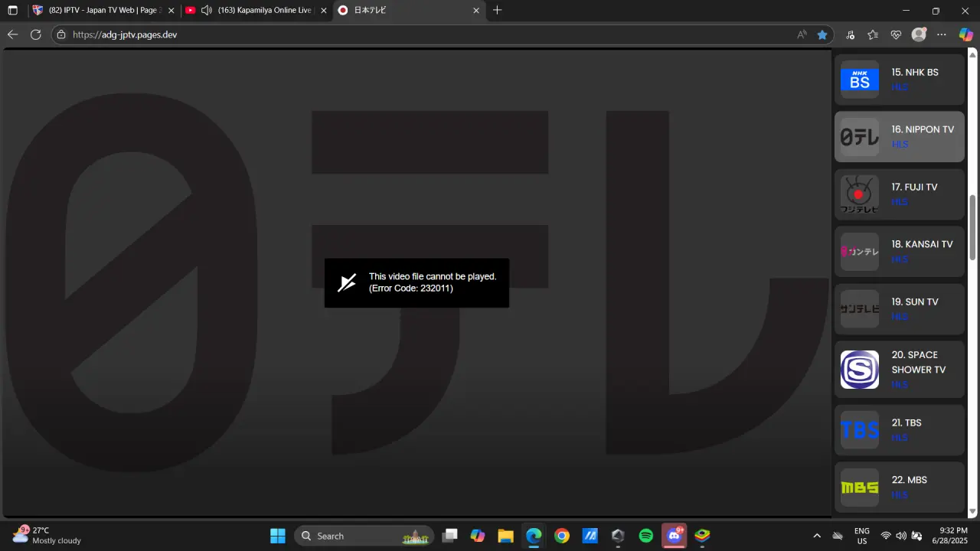
Task: Play channel 18. KANSAI TV
Action: pyautogui.click(x=900, y=252)
